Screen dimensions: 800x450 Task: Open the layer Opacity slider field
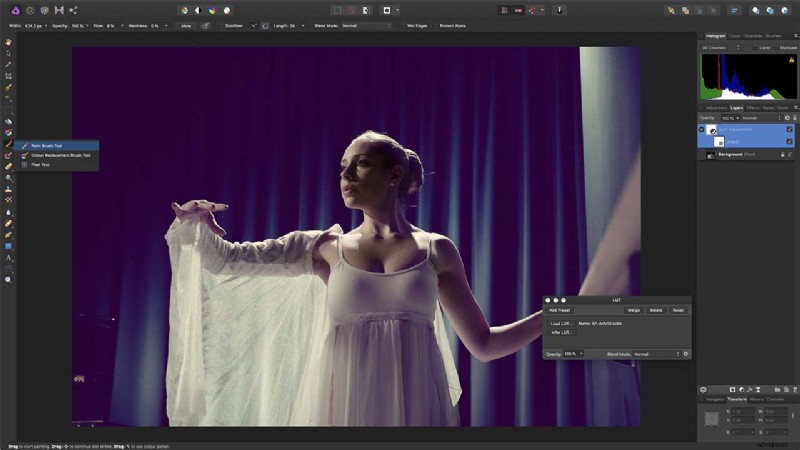730,118
